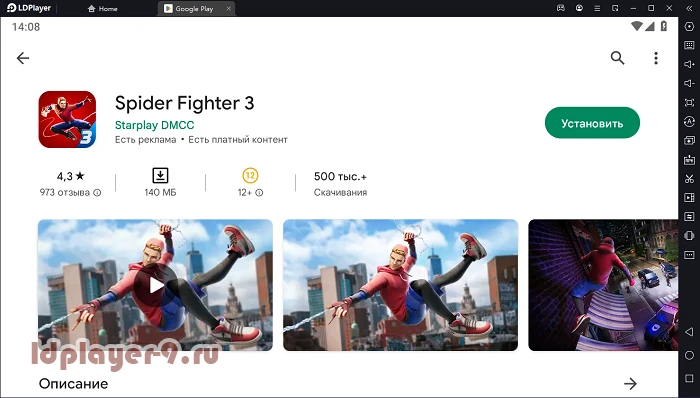
Task: Click the Есть платный контент label
Action: coord(238,140)
